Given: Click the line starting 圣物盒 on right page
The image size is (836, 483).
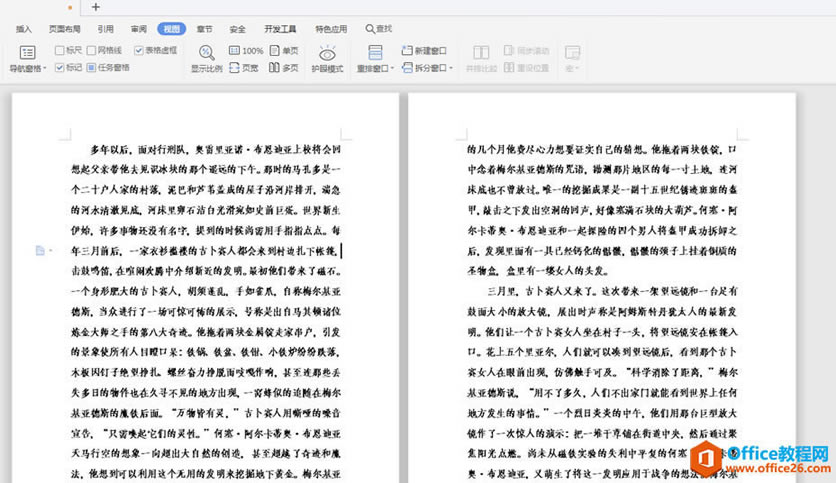Looking at the screenshot, I should [538, 271].
